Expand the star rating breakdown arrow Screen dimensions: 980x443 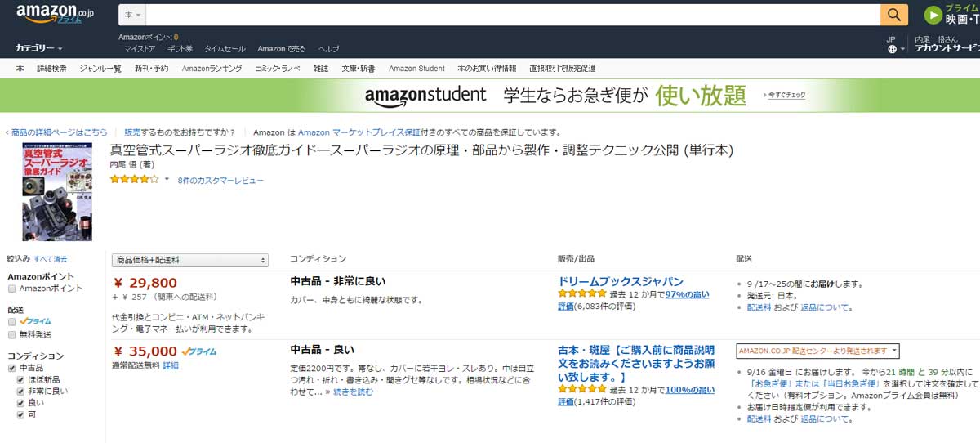(x=167, y=179)
